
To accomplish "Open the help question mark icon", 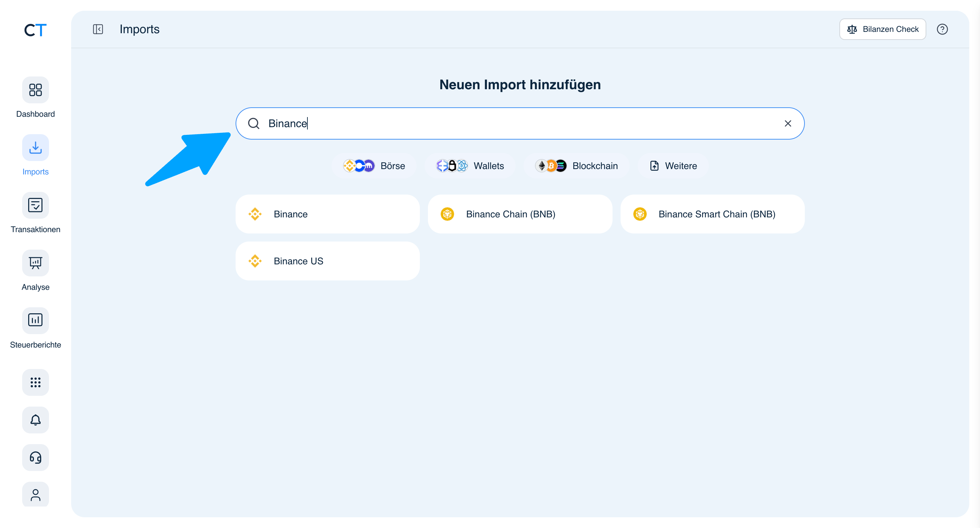I will tap(942, 29).
